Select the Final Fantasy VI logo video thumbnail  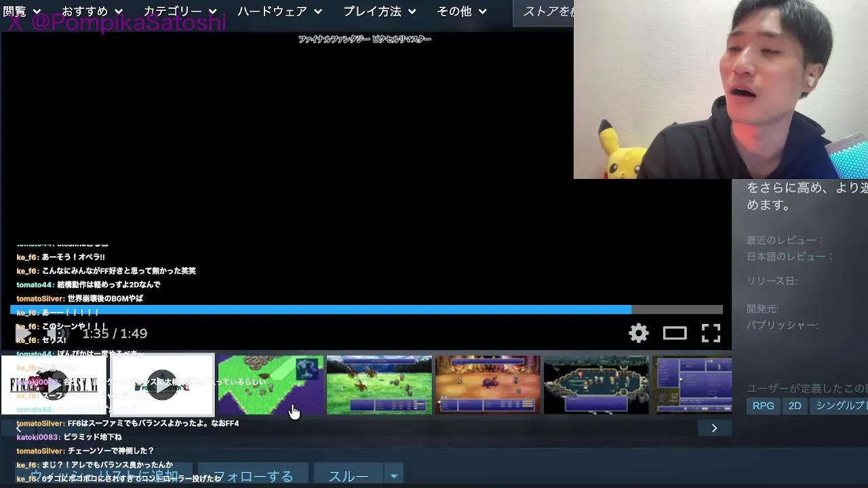[x=54, y=385]
